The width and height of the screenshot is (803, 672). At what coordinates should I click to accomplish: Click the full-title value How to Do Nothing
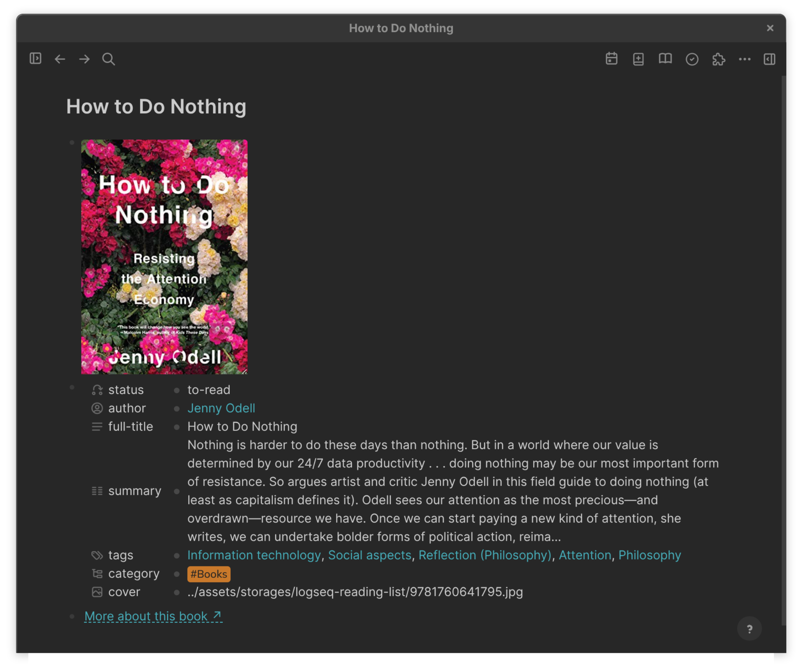[x=242, y=426]
